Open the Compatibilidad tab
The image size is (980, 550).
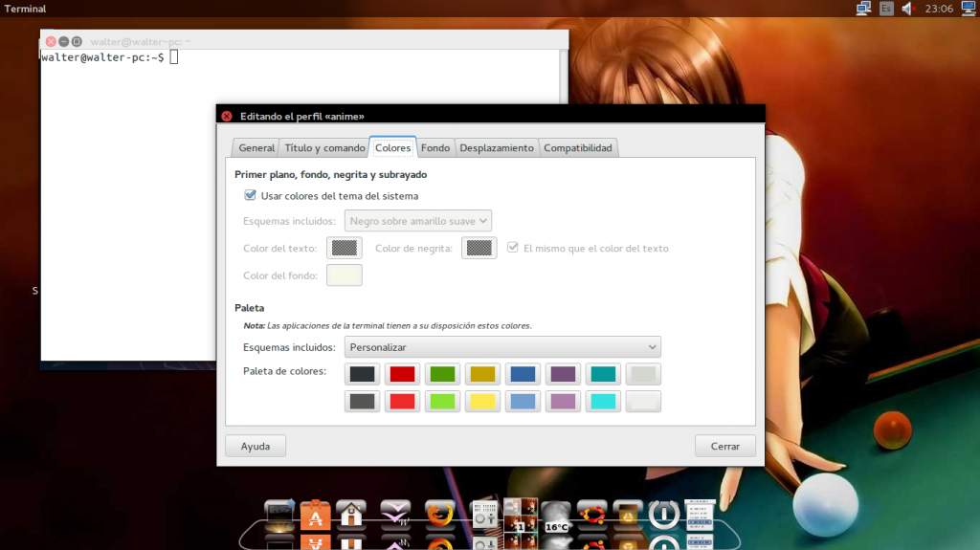pos(577,148)
